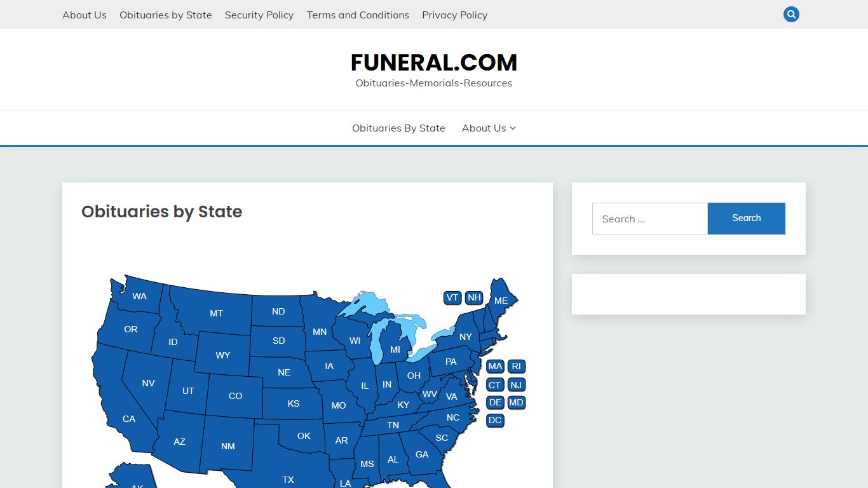Choose Ohio (OH) on the map
Image resolution: width=868 pixels, height=488 pixels.
pos(414,376)
